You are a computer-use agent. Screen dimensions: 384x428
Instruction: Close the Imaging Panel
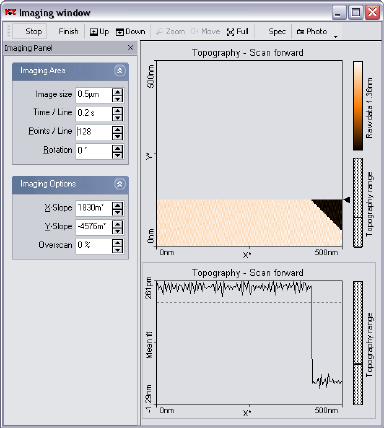[x=130, y=48]
